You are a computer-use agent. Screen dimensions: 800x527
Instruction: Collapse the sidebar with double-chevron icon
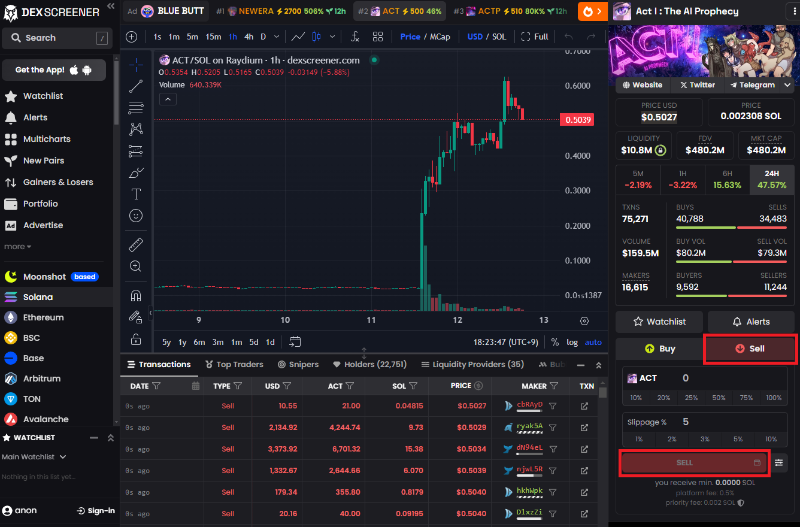(x=111, y=6)
